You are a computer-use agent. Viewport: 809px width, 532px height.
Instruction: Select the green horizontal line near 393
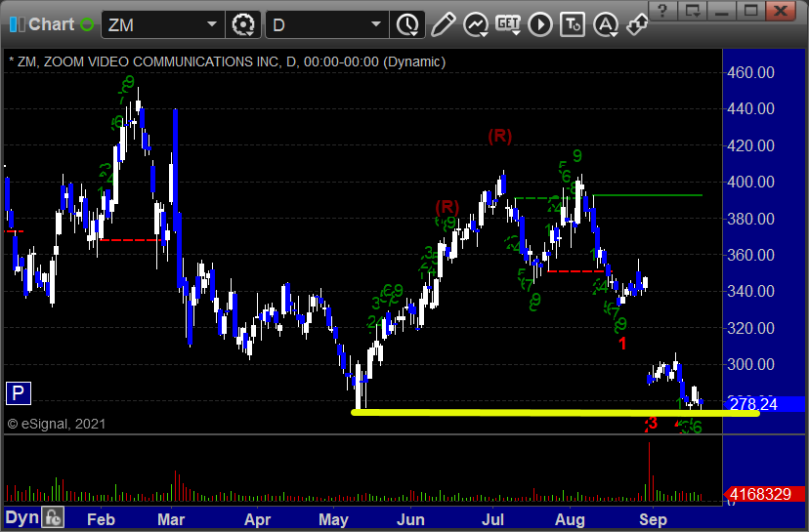point(648,195)
